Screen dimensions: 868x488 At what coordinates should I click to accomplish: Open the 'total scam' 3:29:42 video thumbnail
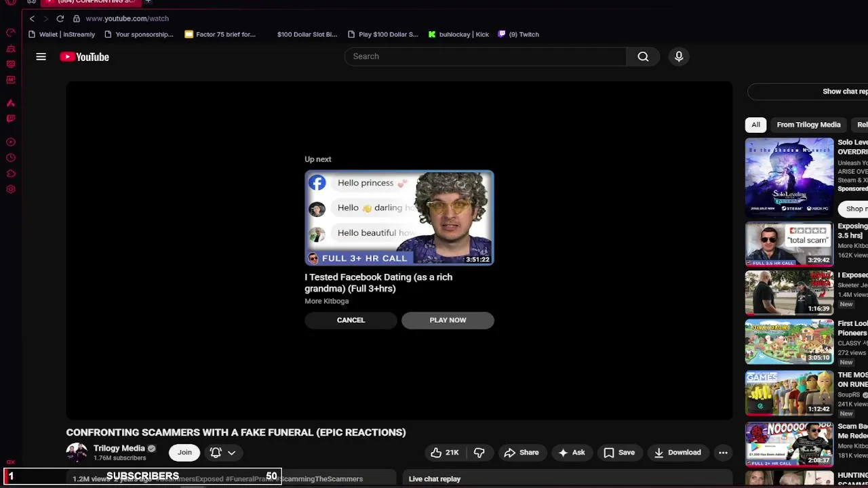(x=789, y=243)
